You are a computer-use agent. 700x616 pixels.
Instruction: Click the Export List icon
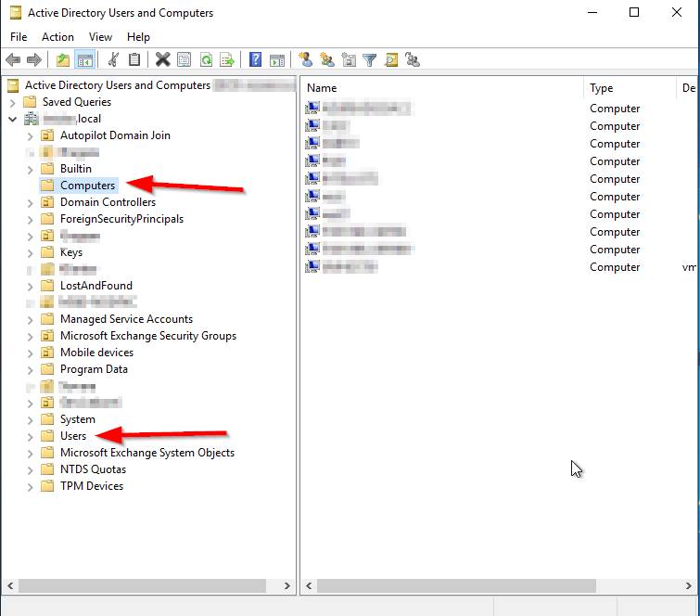click(227, 59)
